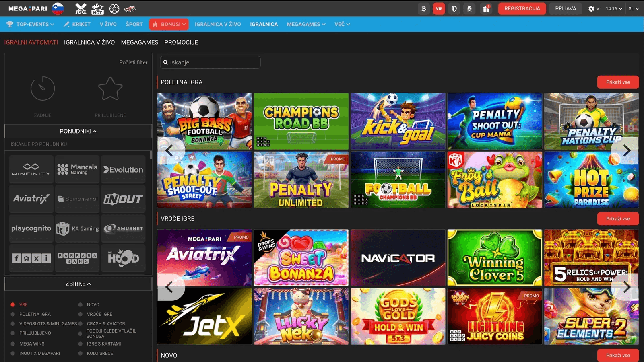644x362 pixels.
Task: Click the gift box bonus icon
Action: pos(486,8)
